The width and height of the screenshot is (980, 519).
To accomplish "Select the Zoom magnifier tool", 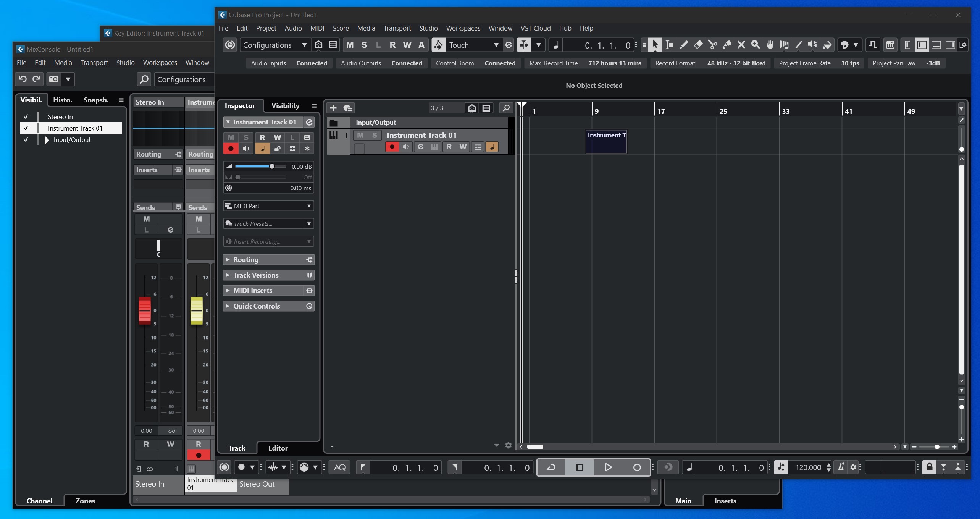I will pyautogui.click(x=756, y=45).
